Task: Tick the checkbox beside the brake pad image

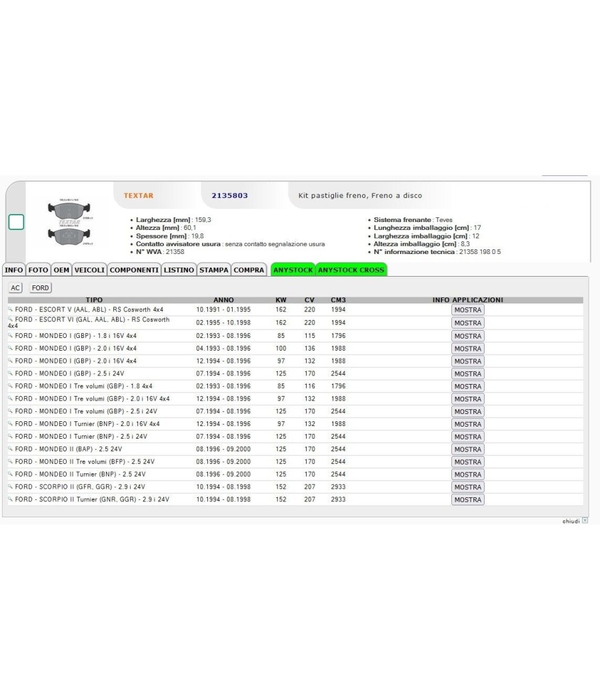Action: (16, 222)
